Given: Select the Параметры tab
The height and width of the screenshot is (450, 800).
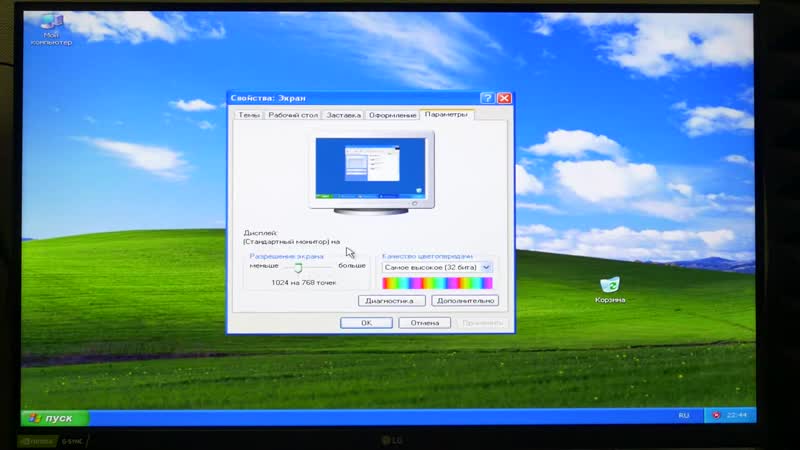Looking at the screenshot, I should tap(446, 114).
